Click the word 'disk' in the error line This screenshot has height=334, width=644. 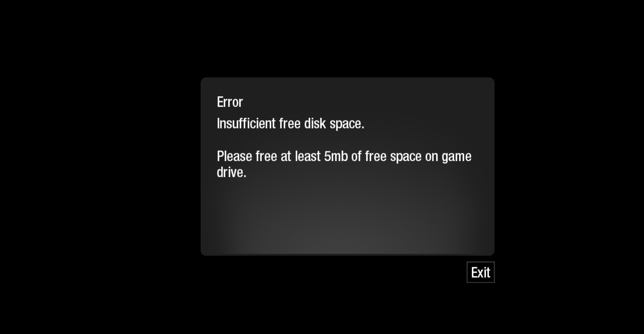315,123
